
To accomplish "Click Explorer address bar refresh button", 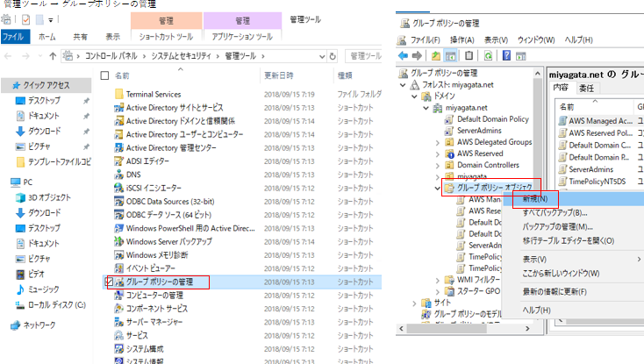I will coord(333,56).
